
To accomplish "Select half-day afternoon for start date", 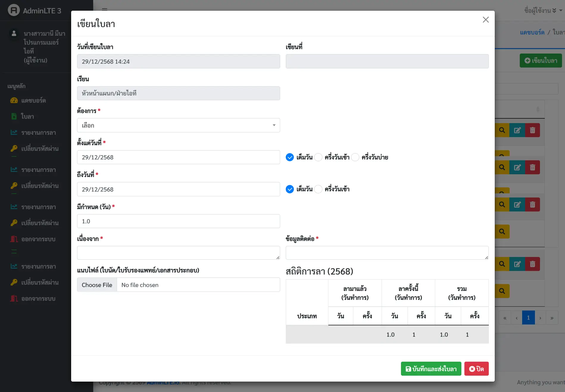I will coord(355,157).
